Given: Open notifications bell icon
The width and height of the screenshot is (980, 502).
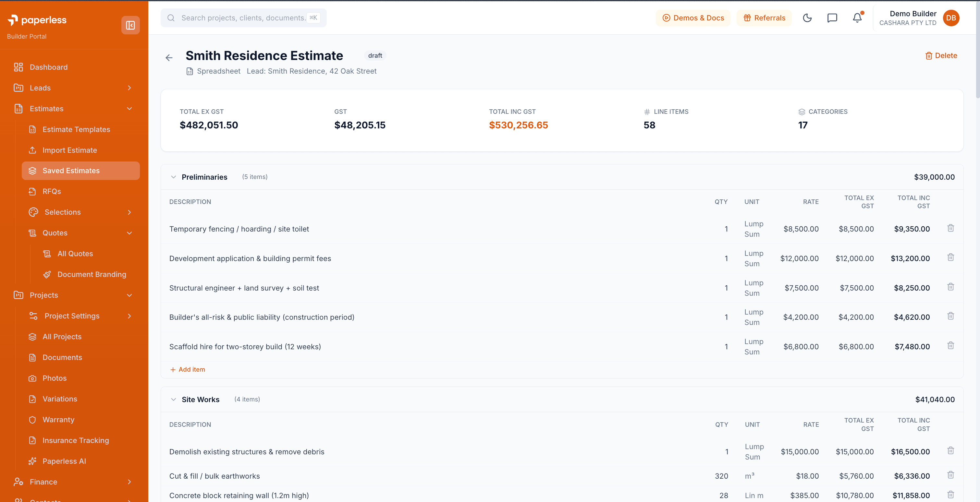Looking at the screenshot, I should pyautogui.click(x=857, y=18).
